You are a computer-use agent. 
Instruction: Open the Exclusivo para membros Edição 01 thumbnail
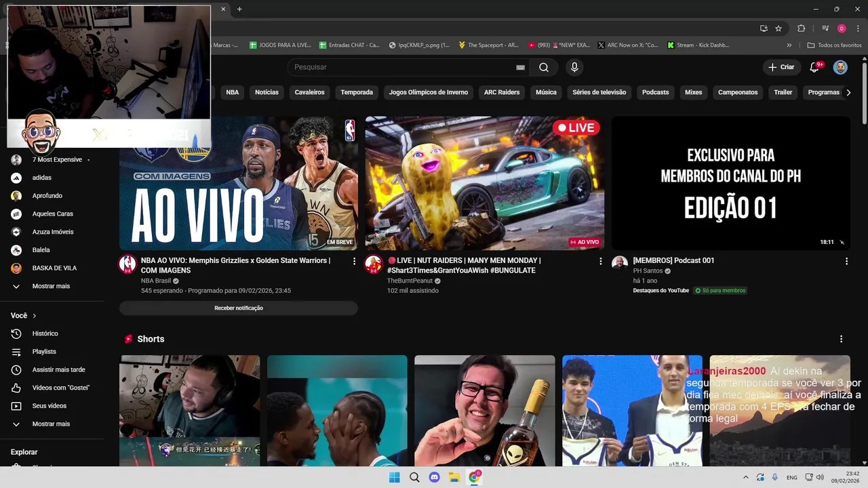click(x=730, y=183)
